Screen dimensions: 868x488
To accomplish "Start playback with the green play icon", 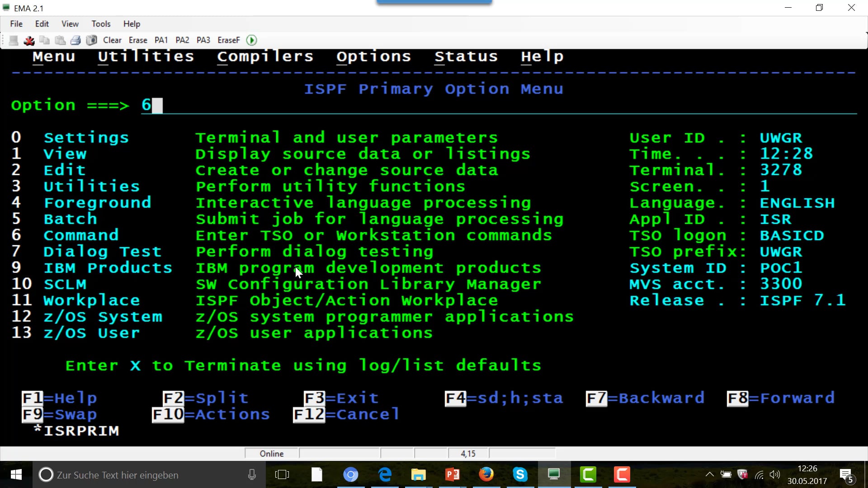I will click(251, 40).
